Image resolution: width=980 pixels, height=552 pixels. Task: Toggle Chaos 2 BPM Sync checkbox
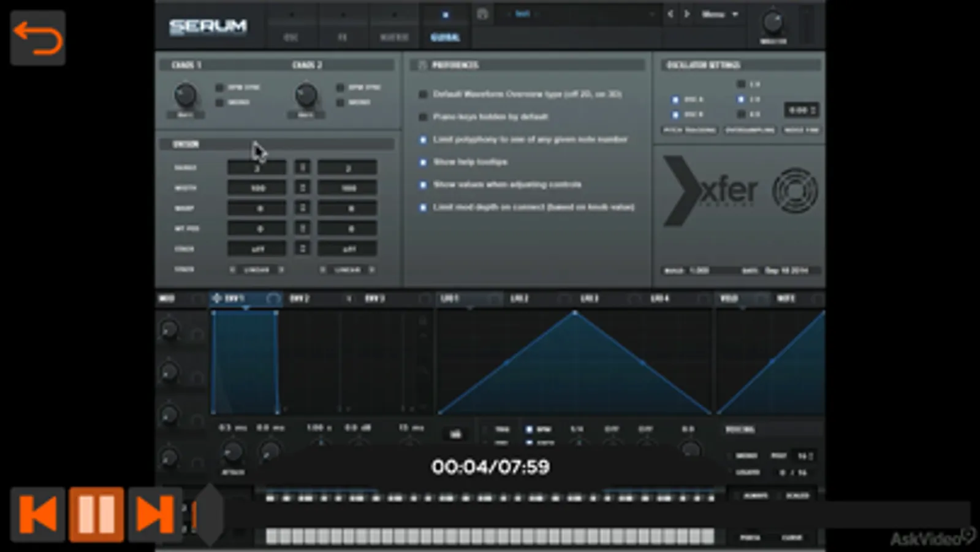coord(340,88)
